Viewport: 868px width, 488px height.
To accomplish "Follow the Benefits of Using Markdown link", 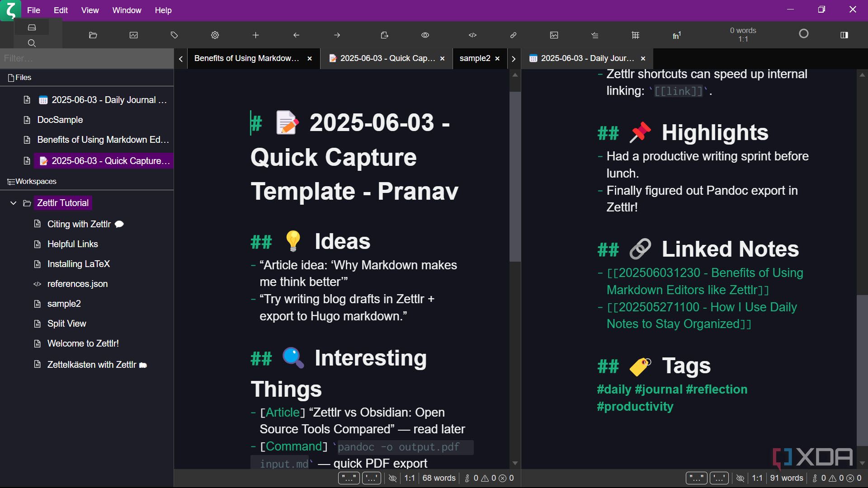I will point(705,281).
